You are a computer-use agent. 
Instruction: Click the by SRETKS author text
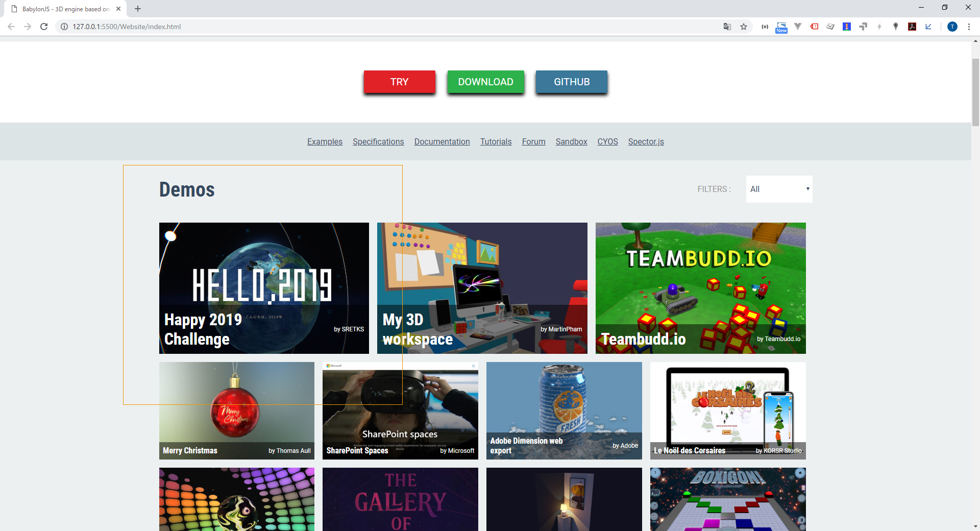(x=349, y=329)
